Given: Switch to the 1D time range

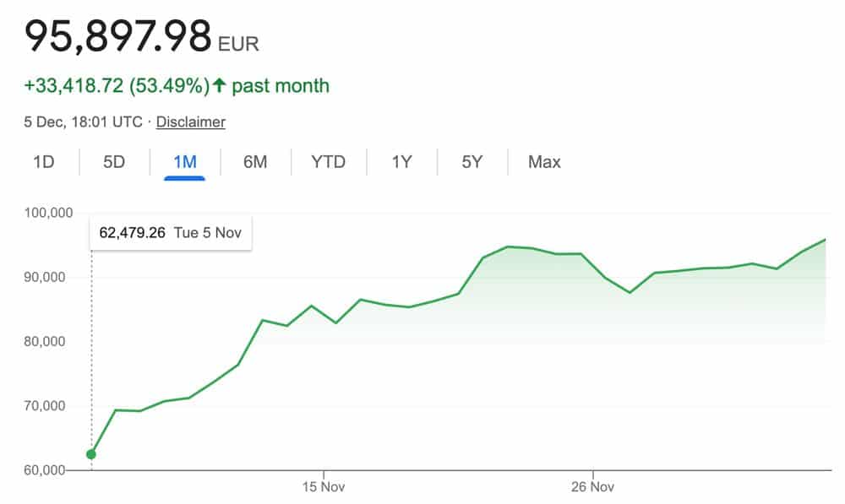Looking at the screenshot, I should coord(44,162).
